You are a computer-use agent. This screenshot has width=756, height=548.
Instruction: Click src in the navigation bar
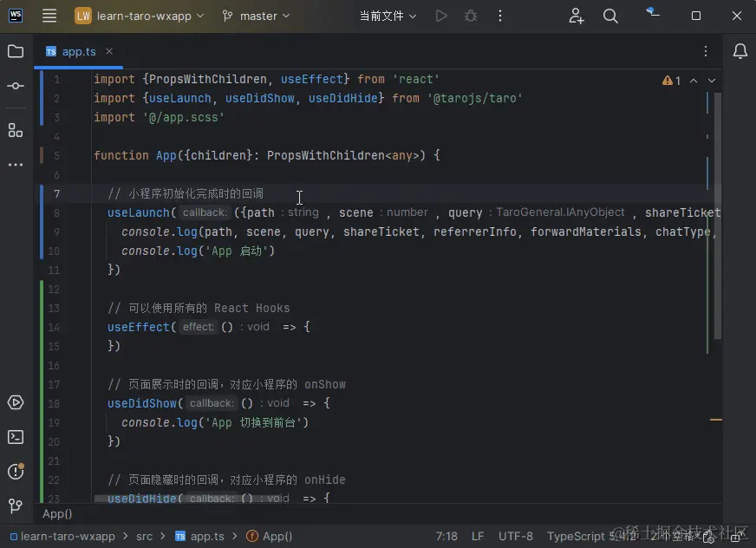point(144,537)
